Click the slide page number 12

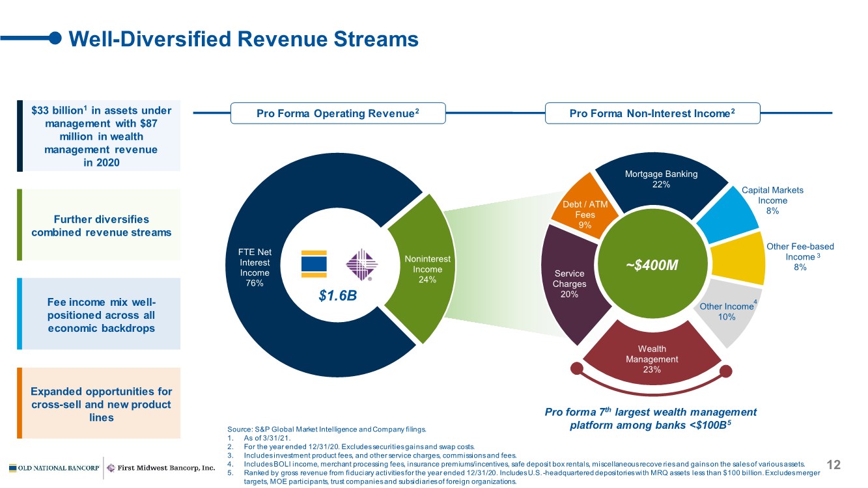coord(833,465)
